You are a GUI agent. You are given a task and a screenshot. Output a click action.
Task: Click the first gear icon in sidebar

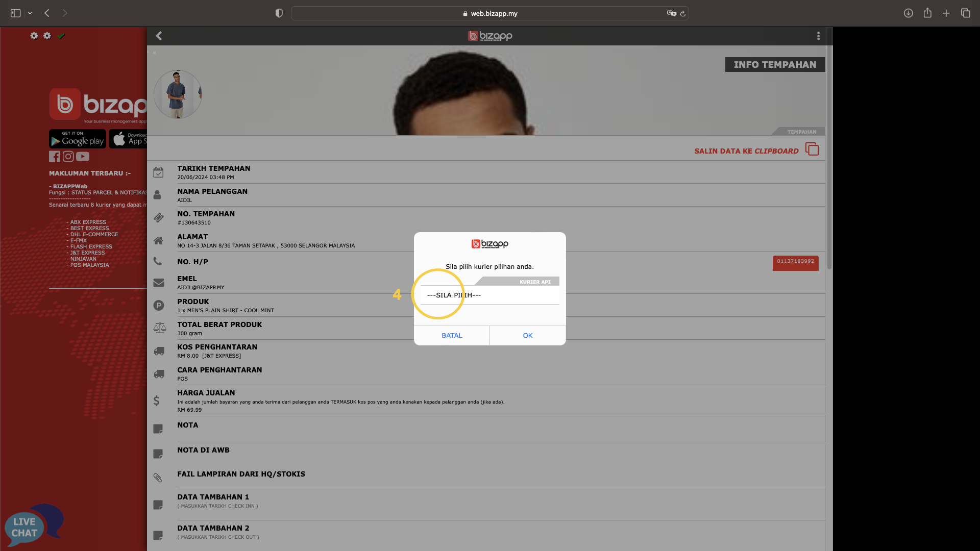[x=34, y=36]
